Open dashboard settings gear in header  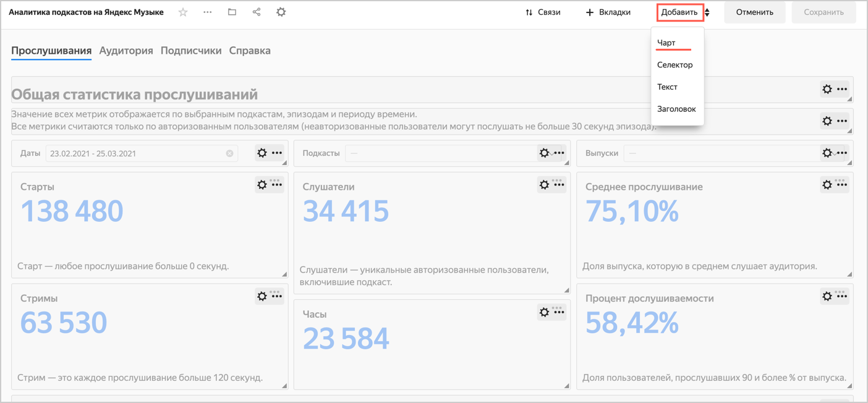click(281, 12)
